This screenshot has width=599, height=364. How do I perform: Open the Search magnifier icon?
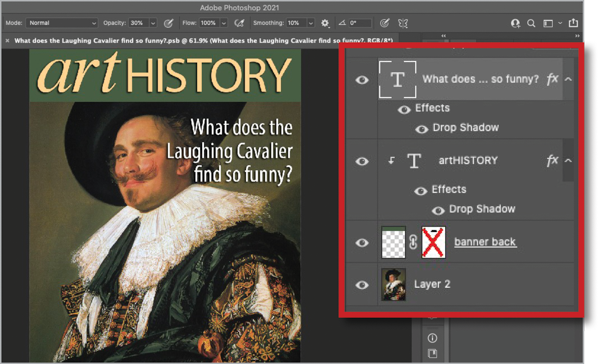click(531, 23)
